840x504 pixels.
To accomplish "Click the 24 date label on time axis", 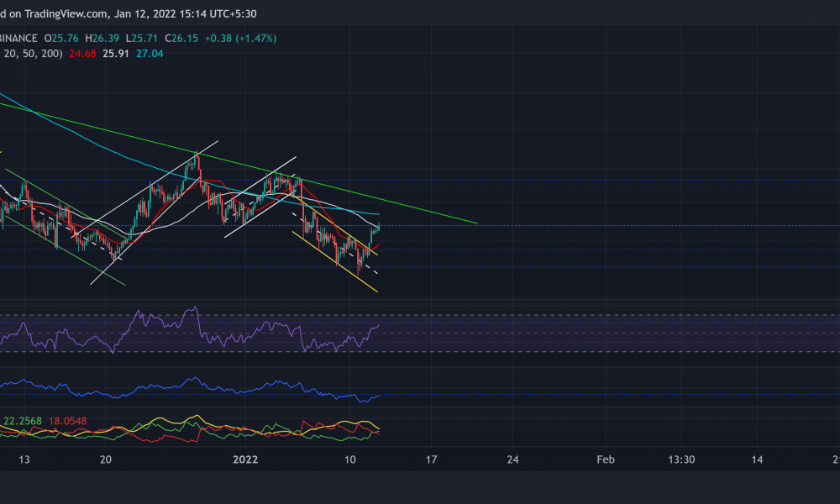I will point(512,459).
